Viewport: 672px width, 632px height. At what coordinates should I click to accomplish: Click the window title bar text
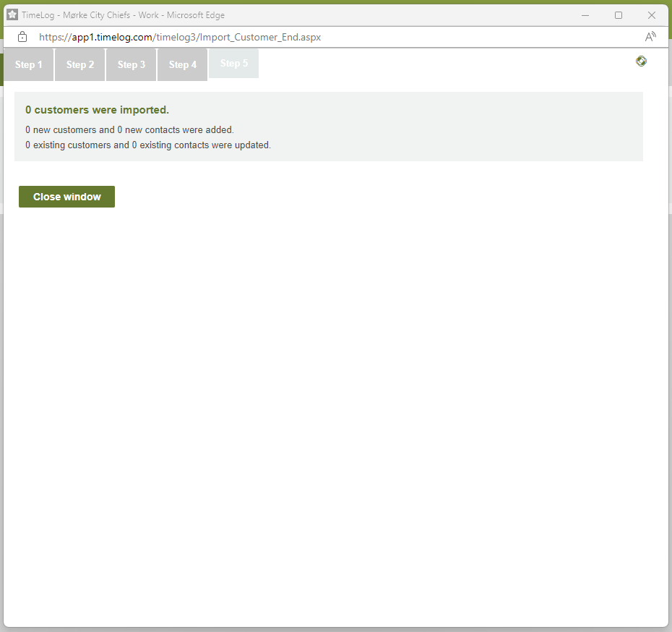click(123, 15)
